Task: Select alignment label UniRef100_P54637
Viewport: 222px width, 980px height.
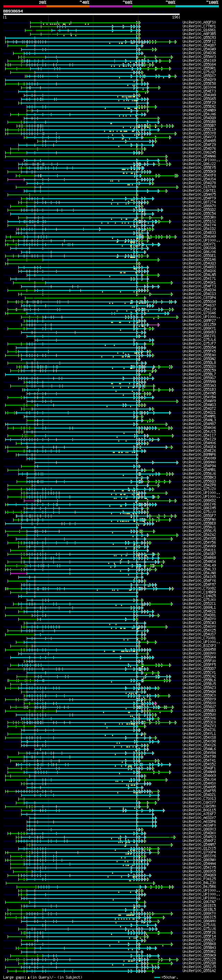Action: tap(199, 306)
